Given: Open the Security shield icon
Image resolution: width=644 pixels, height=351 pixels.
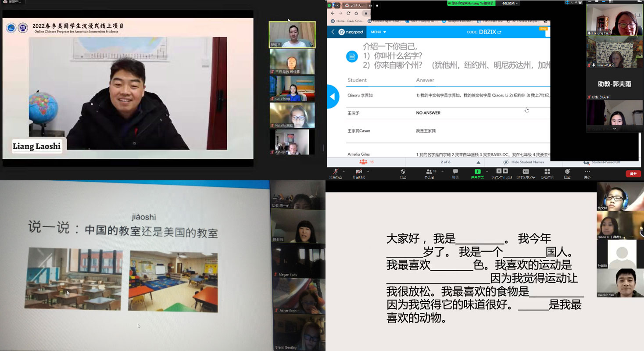Looking at the screenshot, I should 403,172.
